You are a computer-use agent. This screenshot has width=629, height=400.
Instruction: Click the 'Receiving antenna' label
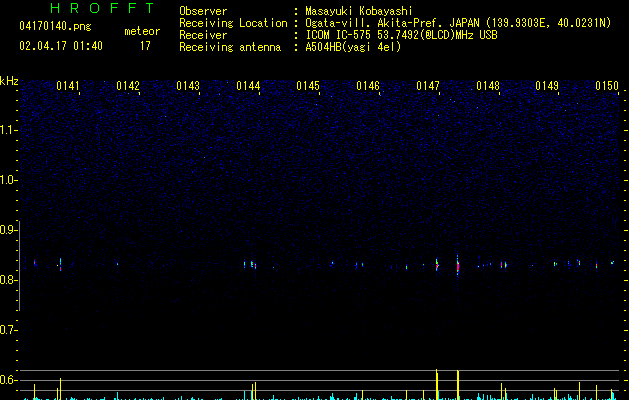[x=230, y=47]
